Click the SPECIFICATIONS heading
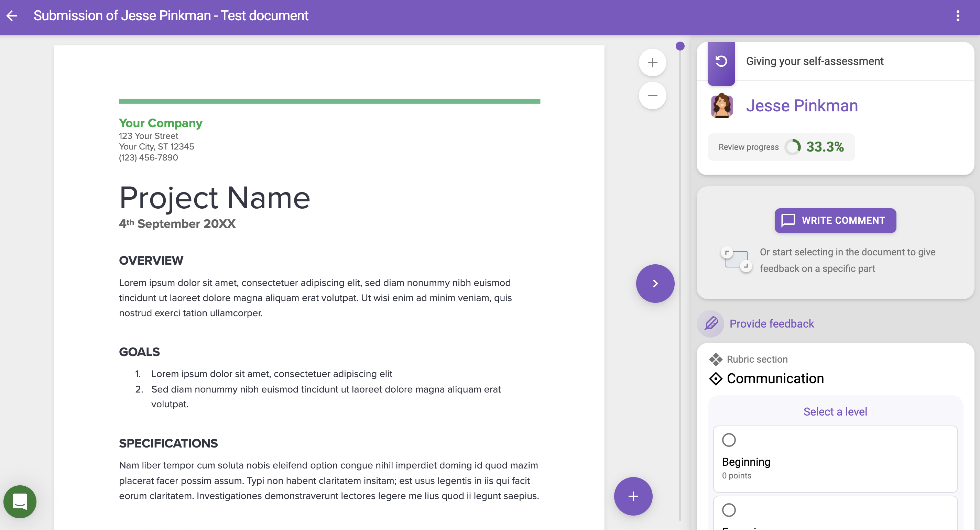Viewport: 980px width, 530px height. tap(168, 443)
